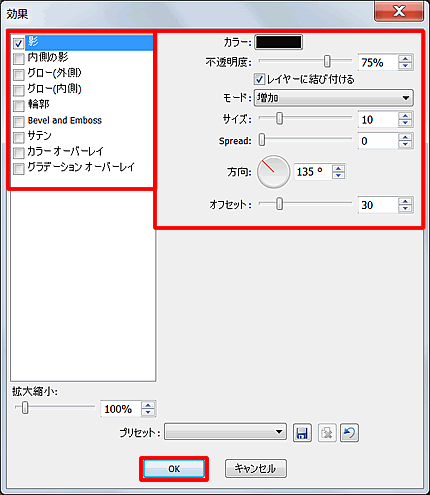This screenshot has height=495, width=430.
Task: Uncheck the 影 effect checkbox
Action: click(18, 43)
